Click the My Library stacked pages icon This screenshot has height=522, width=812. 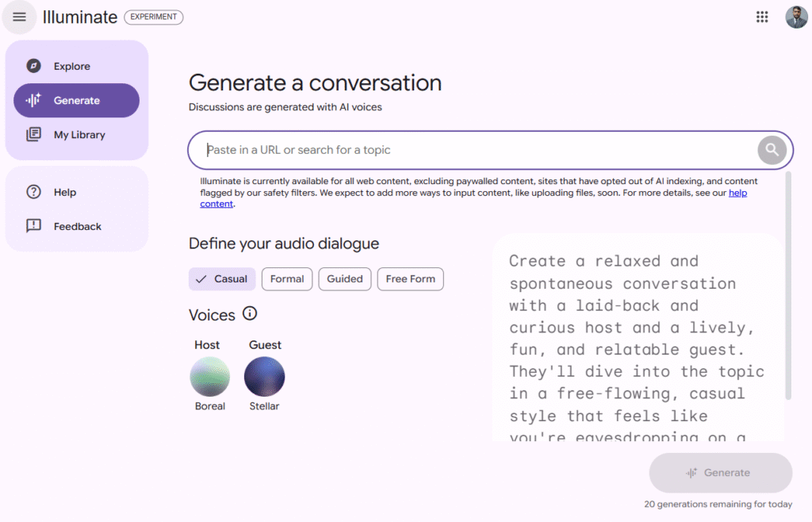point(33,134)
